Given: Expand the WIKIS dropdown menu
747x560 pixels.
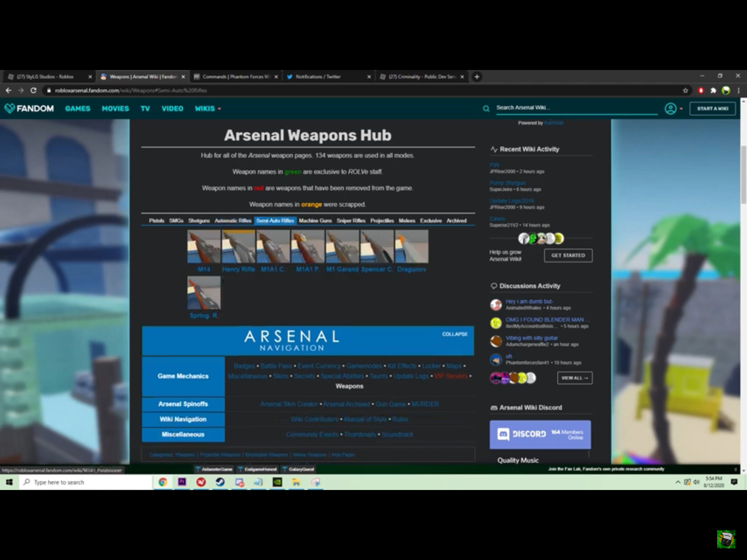Looking at the screenshot, I should [x=208, y=109].
